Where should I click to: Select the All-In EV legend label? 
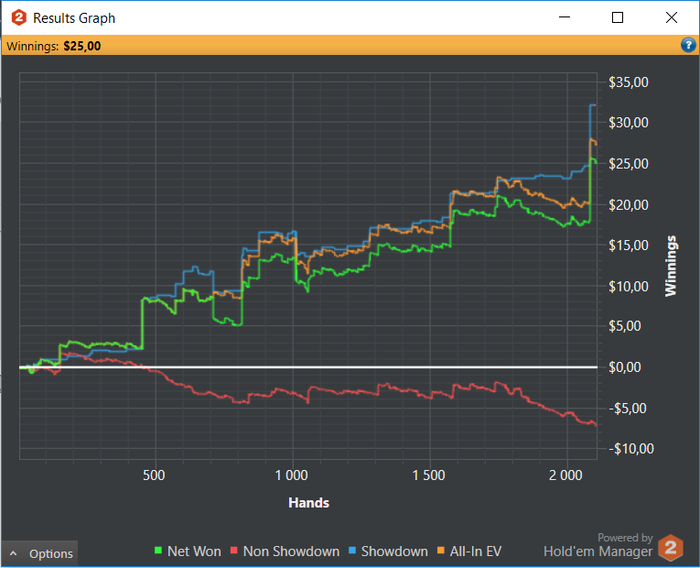475,551
